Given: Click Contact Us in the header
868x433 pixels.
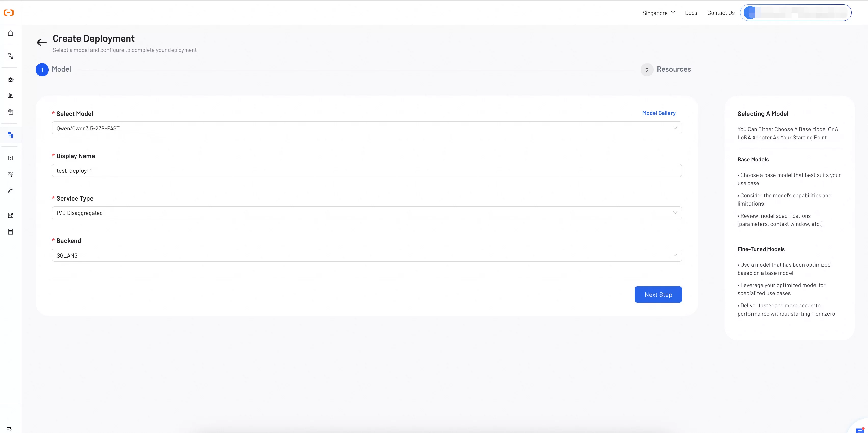Looking at the screenshot, I should coord(721,13).
